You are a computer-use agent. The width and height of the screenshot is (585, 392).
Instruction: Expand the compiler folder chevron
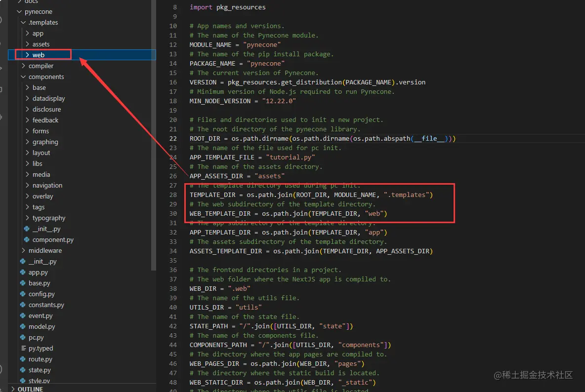point(23,66)
